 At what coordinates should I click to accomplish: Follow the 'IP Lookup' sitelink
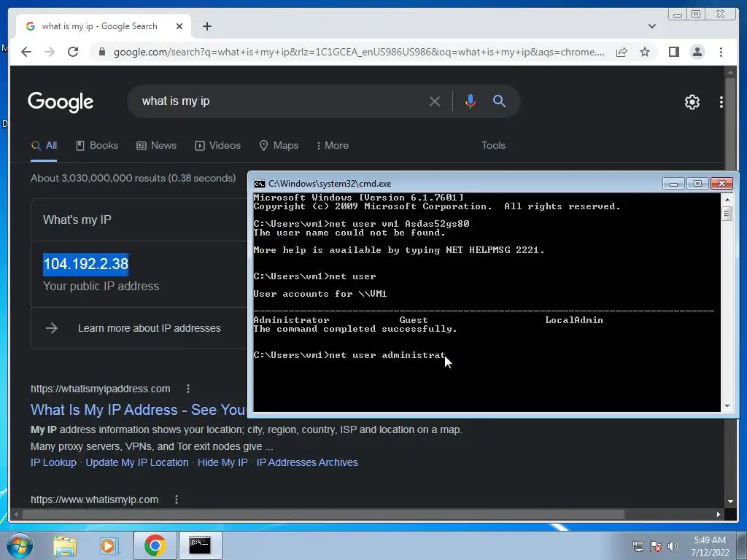pos(53,462)
